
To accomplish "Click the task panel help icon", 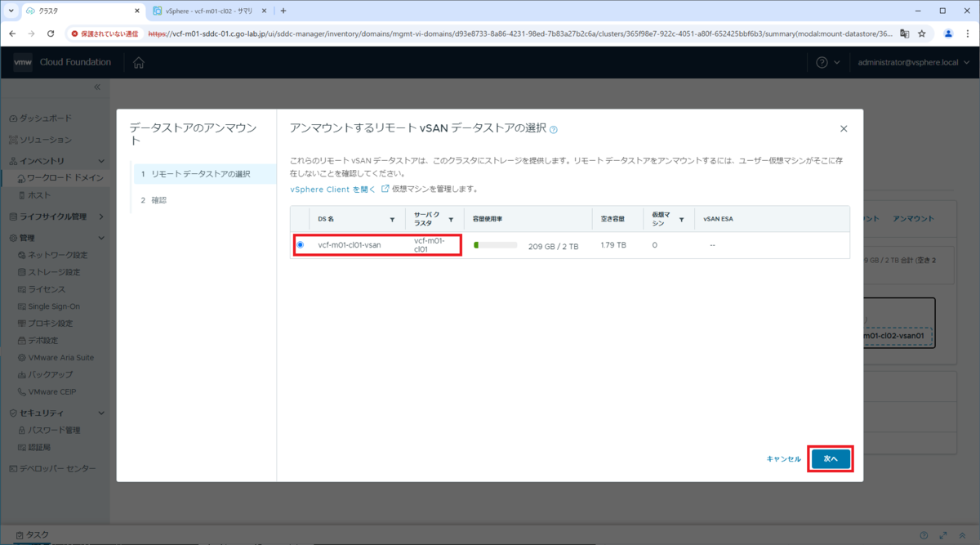I will (924, 535).
